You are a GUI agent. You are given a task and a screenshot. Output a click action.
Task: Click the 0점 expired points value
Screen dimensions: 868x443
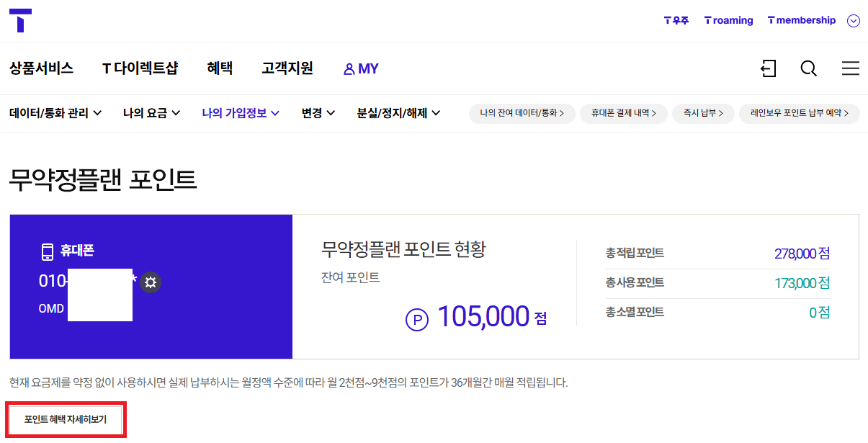point(819,313)
